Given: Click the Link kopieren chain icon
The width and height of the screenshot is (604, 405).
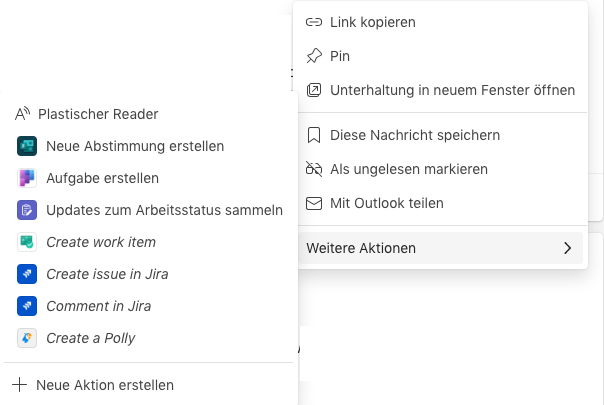Looking at the screenshot, I should tap(314, 22).
